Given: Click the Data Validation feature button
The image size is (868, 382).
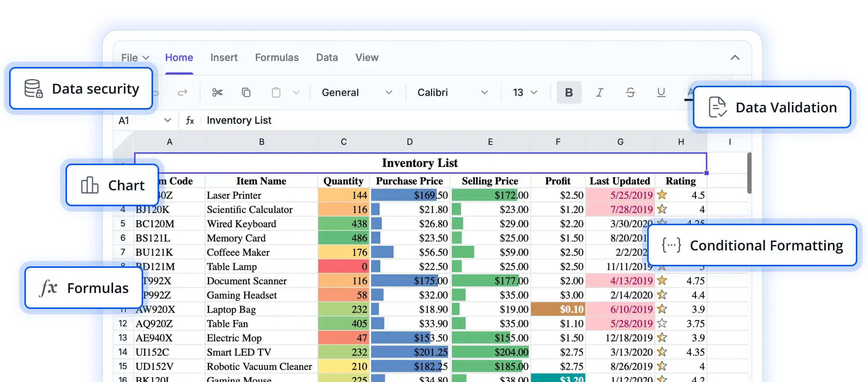Looking at the screenshot, I should click(x=772, y=108).
